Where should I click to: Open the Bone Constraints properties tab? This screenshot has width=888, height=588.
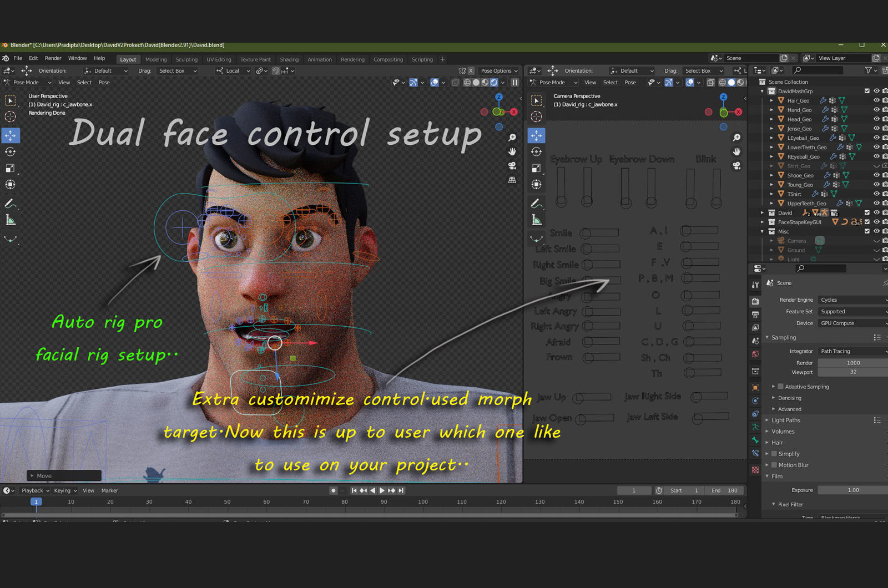[x=755, y=453]
